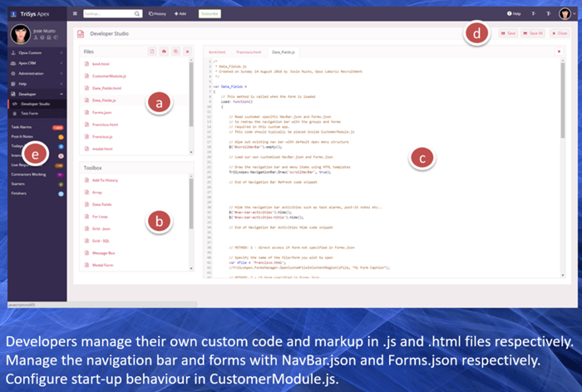This screenshot has height=392, width=582.
Task: Insert Modal Form snippet from Toolbox
Action: tap(102, 265)
